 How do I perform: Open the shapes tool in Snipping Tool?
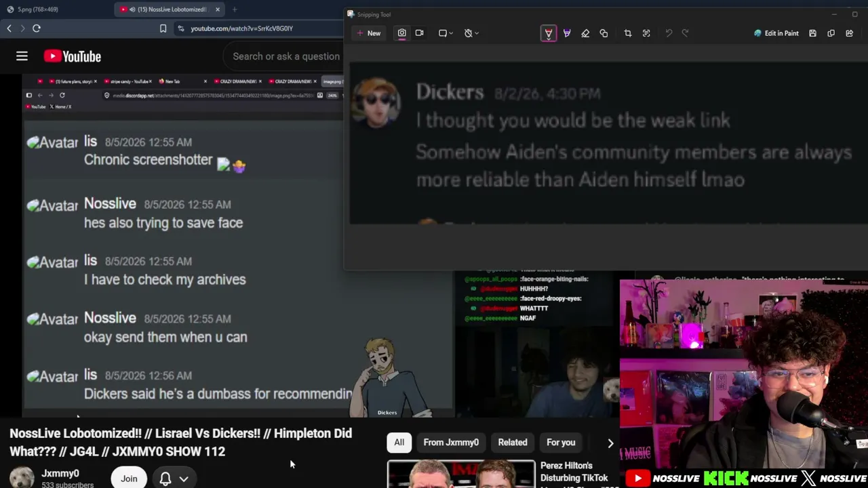pos(604,33)
